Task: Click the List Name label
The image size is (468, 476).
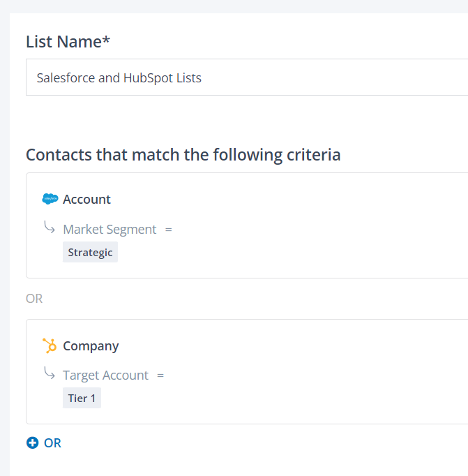Action: coord(68,42)
